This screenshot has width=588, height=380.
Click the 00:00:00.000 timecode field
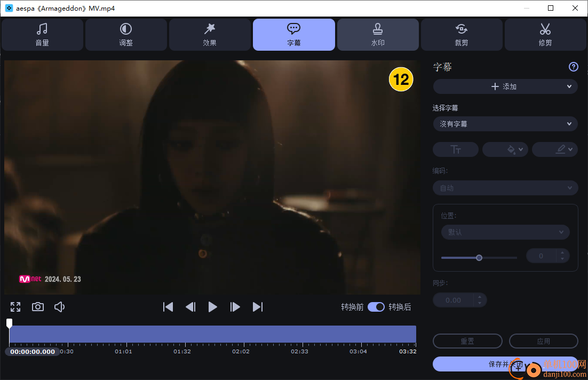point(33,352)
